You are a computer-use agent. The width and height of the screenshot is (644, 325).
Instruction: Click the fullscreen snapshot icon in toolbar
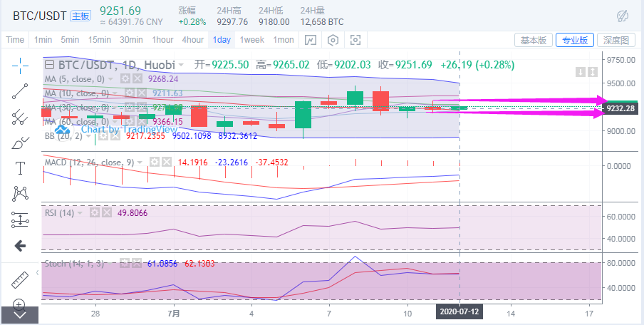(x=355, y=40)
